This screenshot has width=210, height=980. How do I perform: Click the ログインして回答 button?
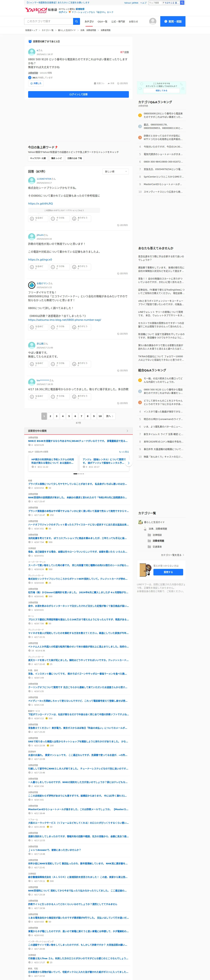79,94
